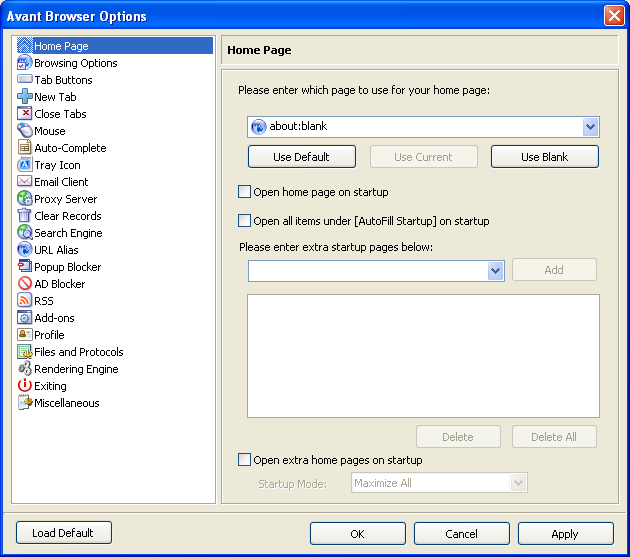Click the Search Engine magnifier icon
Image resolution: width=630 pixels, height=557 pixels.
point(25,232)
